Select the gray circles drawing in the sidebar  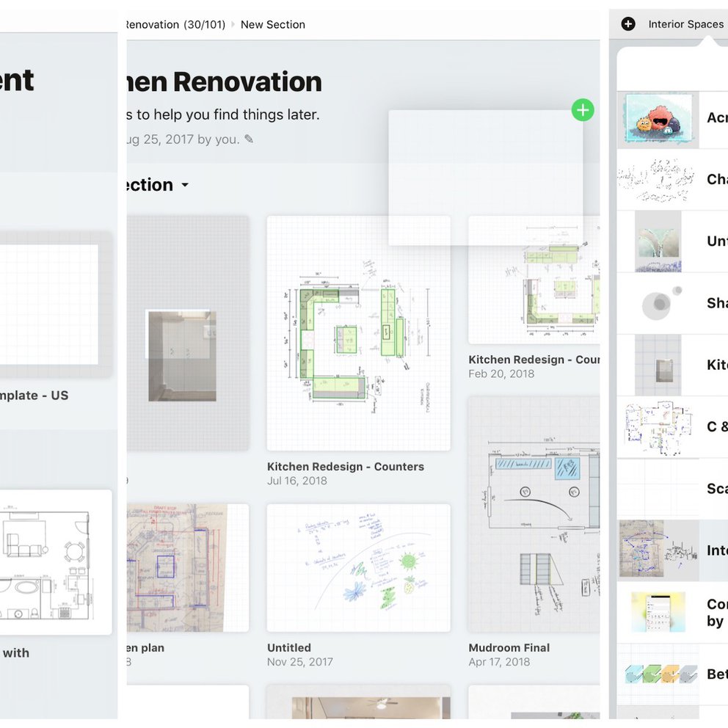(x=658, y=304)
